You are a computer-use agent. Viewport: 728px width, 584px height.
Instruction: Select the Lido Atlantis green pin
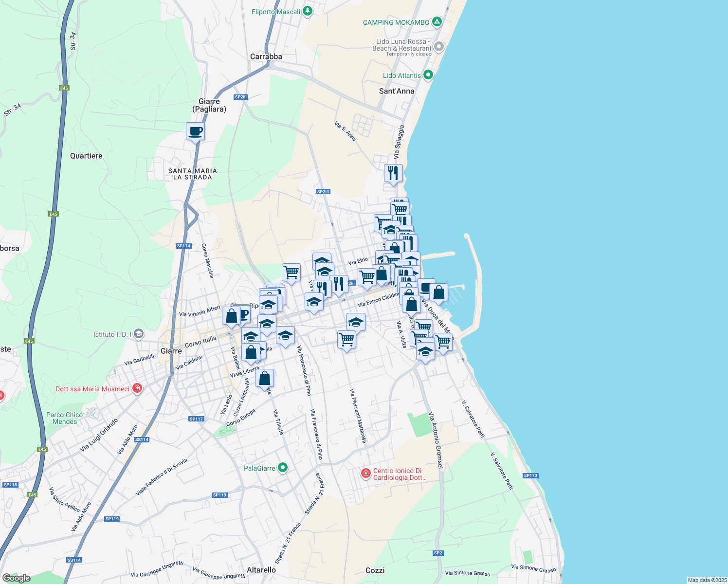pos(428,75)
